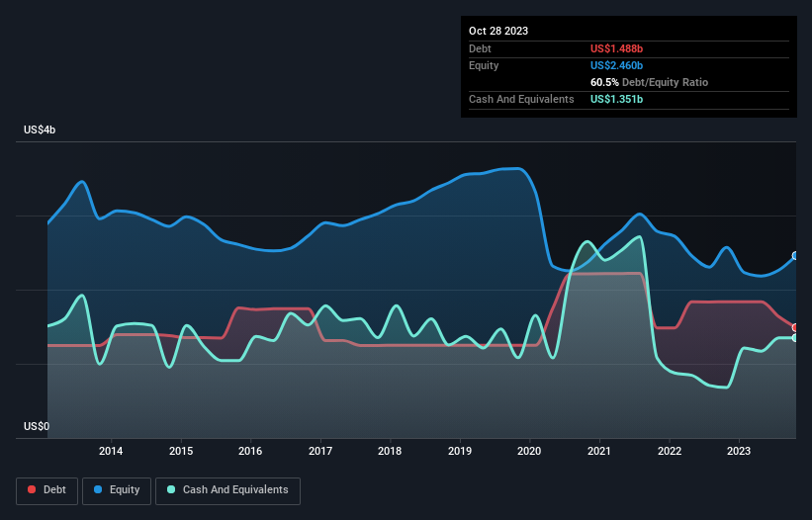Image resolution: width=812 pixels, height=520 pixels.
Task: Click Cash And Equivalents label in tooltip
Action: [521, 99]
